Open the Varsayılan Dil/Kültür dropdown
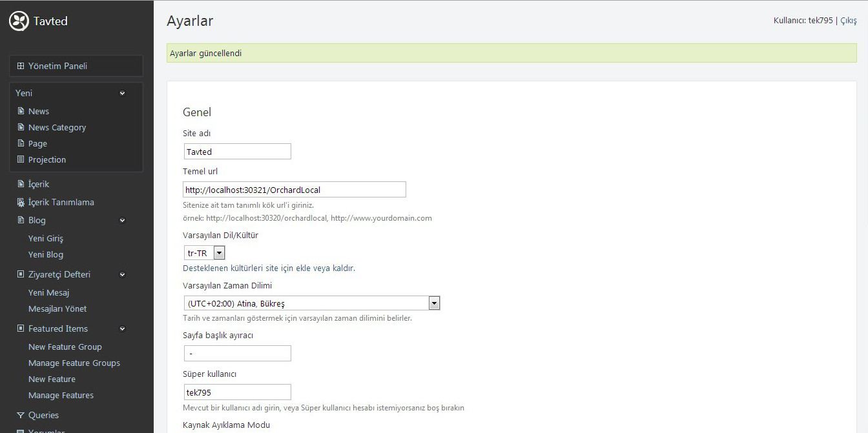 tap(219, 253)
